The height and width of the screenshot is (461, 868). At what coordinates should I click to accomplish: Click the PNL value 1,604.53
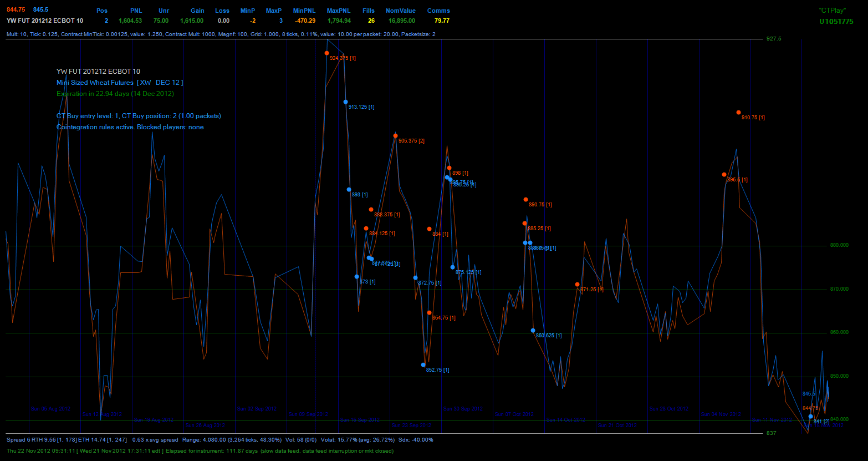click(x=130, y=21)
